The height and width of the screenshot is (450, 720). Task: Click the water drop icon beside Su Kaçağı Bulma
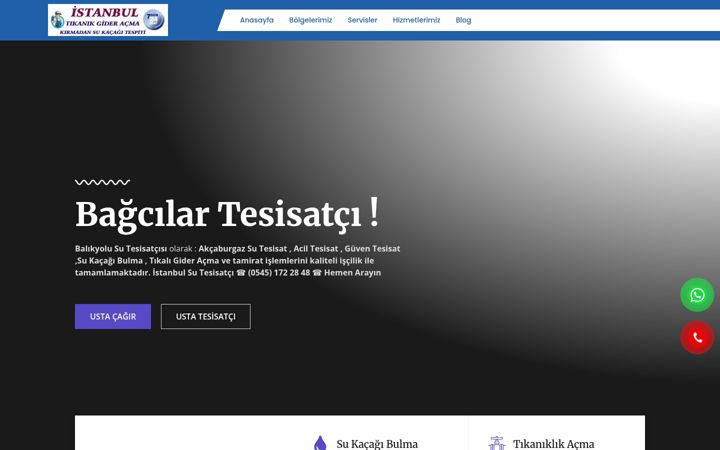pos(320,443)
